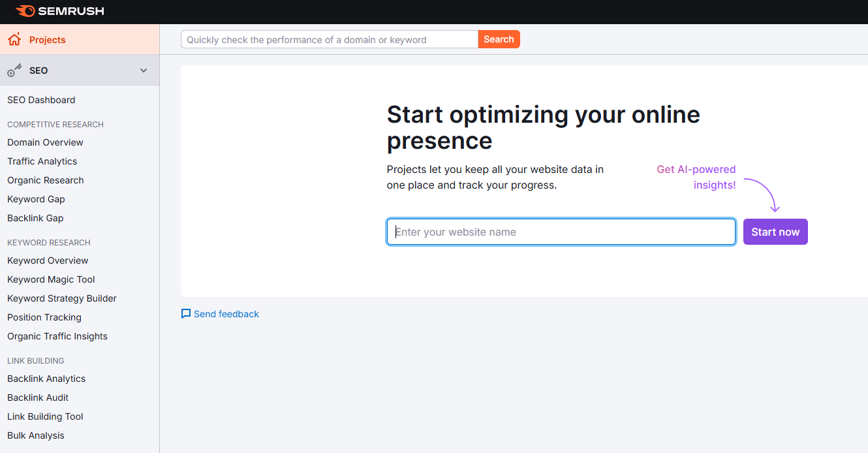Click the Send feedback speech bubble icon
This screenshot has width=868, height=453.
[186, 314]
